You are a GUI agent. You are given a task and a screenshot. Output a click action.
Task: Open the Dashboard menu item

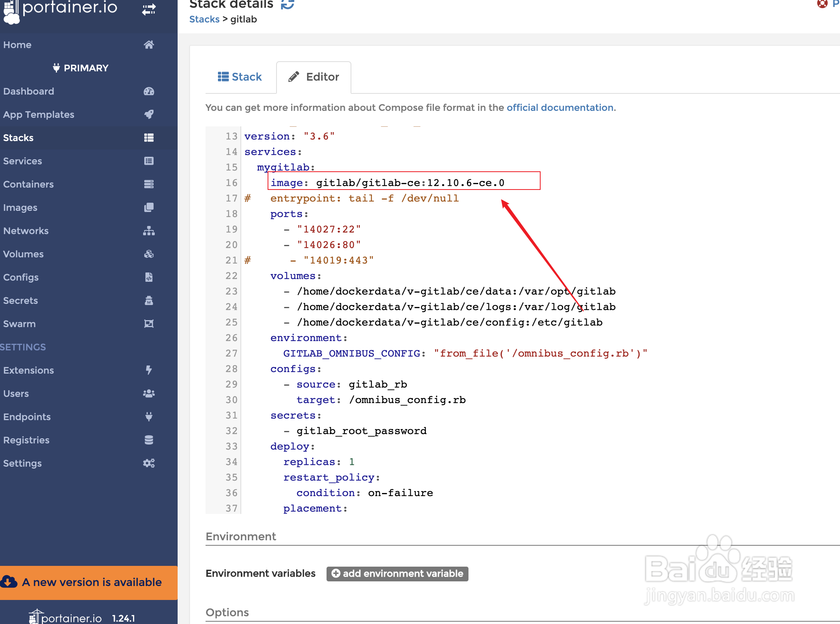29,91
